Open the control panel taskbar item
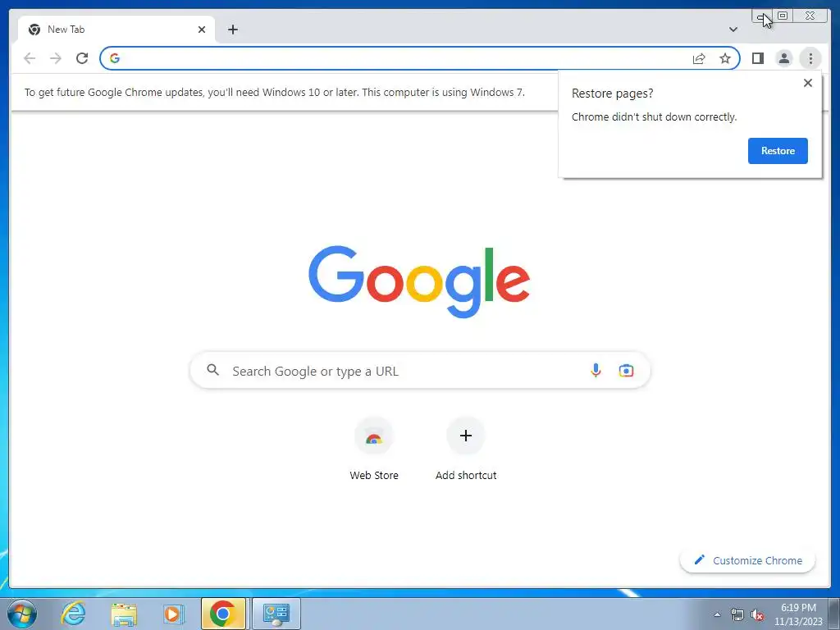Viewport: 840px width, 630px height. (x=276, y=614)
